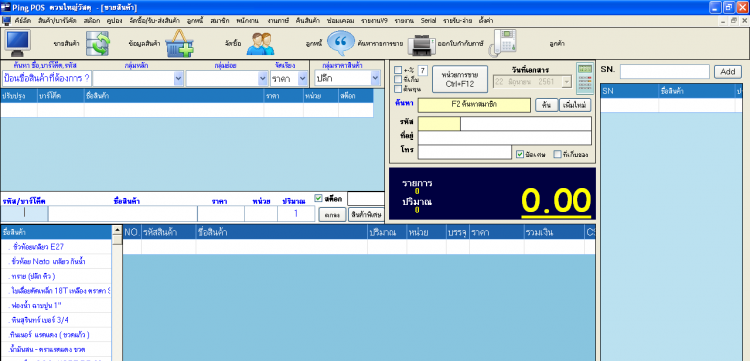Click the SN input field
Viewport: 750px width, 361px height.
pyautogui.click(x=664, y=72)
